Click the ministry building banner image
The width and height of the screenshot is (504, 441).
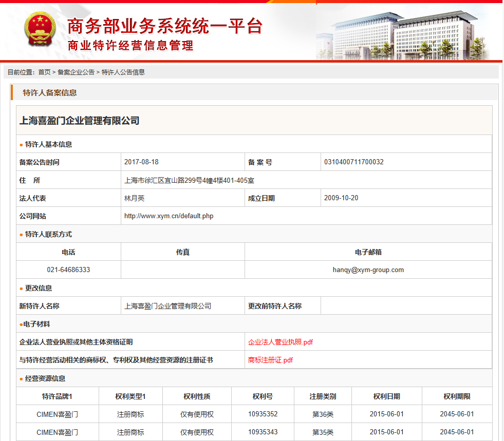click(x=403, y=35)
